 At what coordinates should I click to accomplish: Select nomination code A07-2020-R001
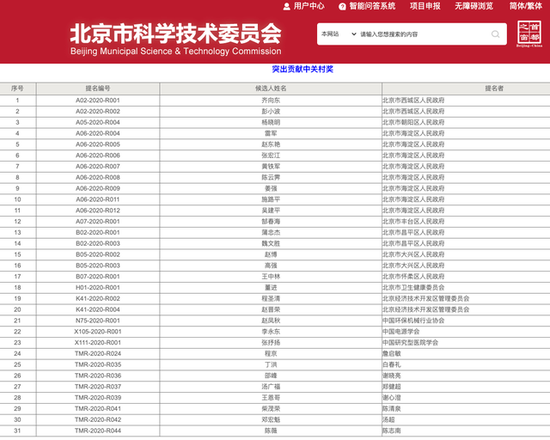[98, 221]
